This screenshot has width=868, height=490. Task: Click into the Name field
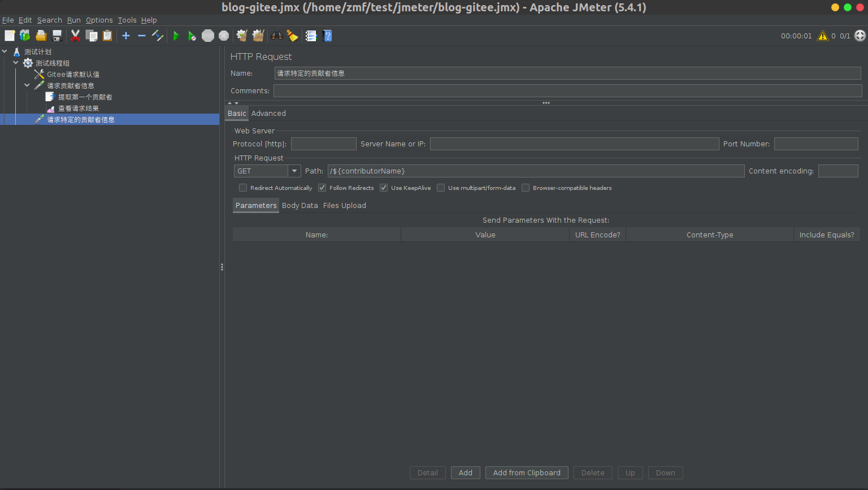(567, 73)
